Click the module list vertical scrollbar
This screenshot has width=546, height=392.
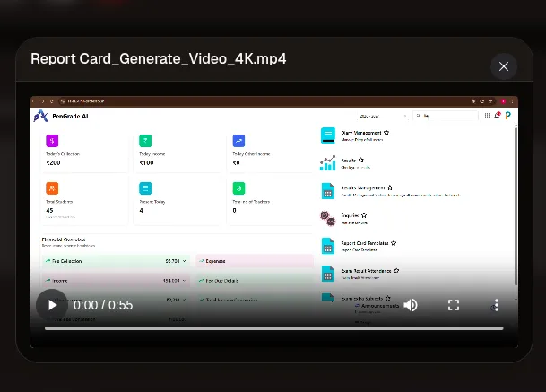pos(516,206)
